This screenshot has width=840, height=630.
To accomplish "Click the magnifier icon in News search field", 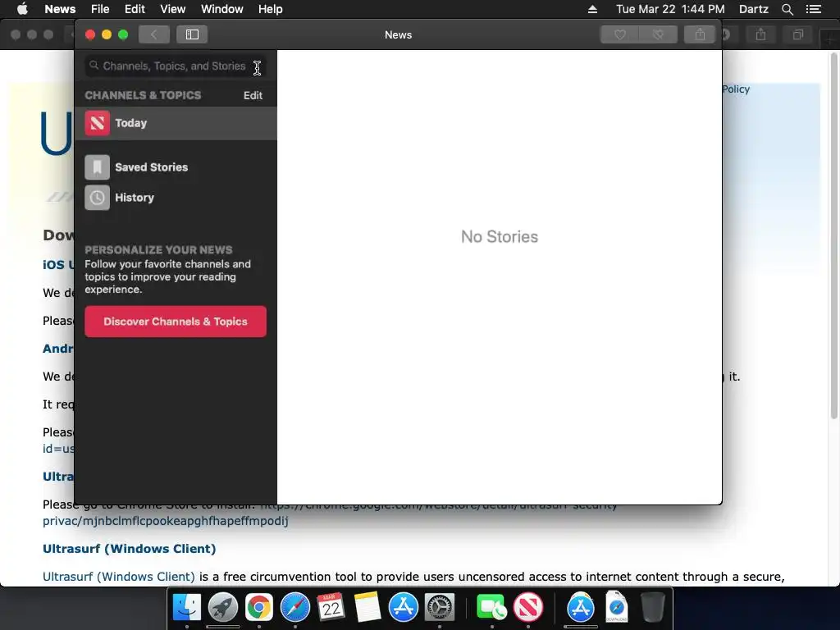I will (94, 66).
